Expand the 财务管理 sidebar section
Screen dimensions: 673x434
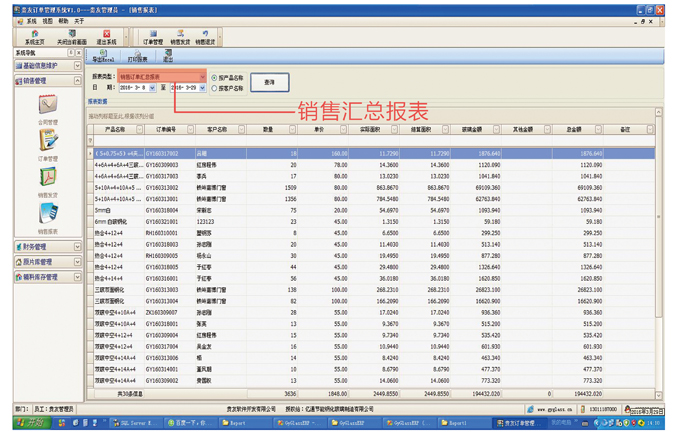pos(47,247)
